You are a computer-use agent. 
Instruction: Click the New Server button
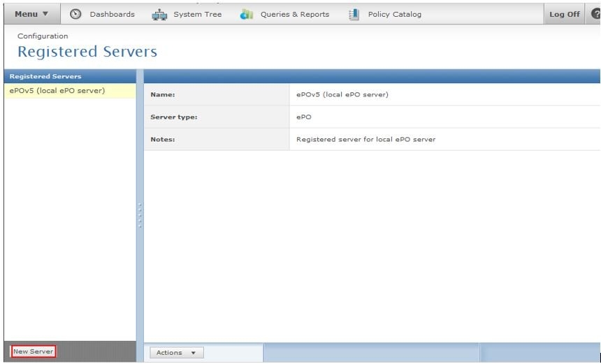point(34,351)
